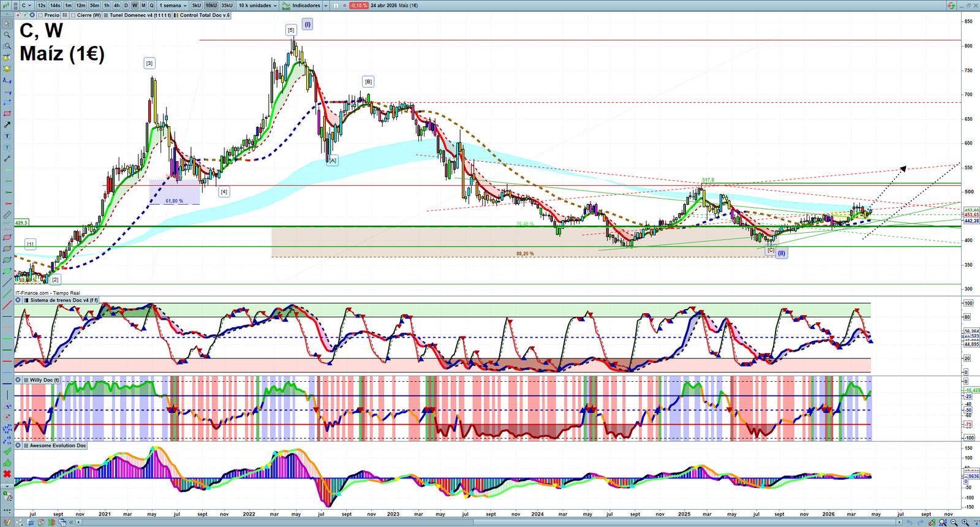Open settings of Sistema de trenes panel
This screenshot has height=527, width=980.
[x=26, y=300]
